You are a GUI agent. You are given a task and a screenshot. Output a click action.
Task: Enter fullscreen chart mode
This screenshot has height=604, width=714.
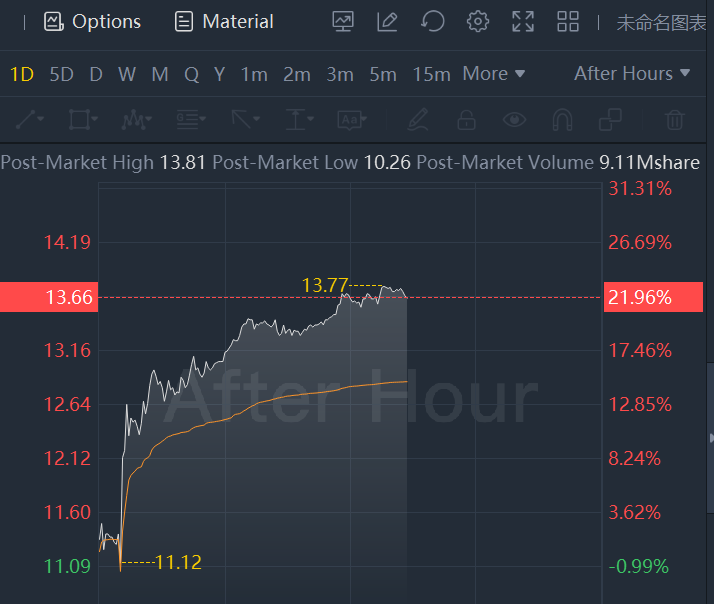523,21
